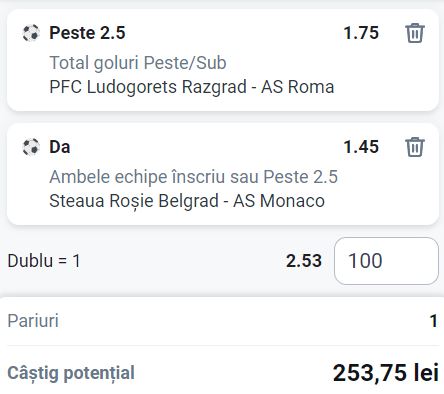Screen dimensions: 444x394
Task: Click the football icon beside Peste 2.5
Action: coord(31,33)
